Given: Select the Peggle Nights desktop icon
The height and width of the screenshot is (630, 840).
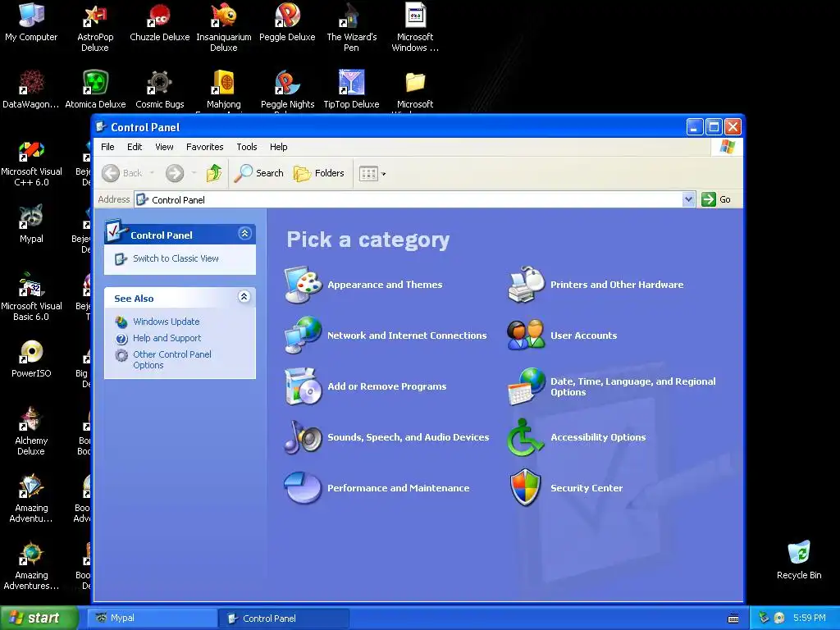Looking at the screenshot, I should (287, 89).
